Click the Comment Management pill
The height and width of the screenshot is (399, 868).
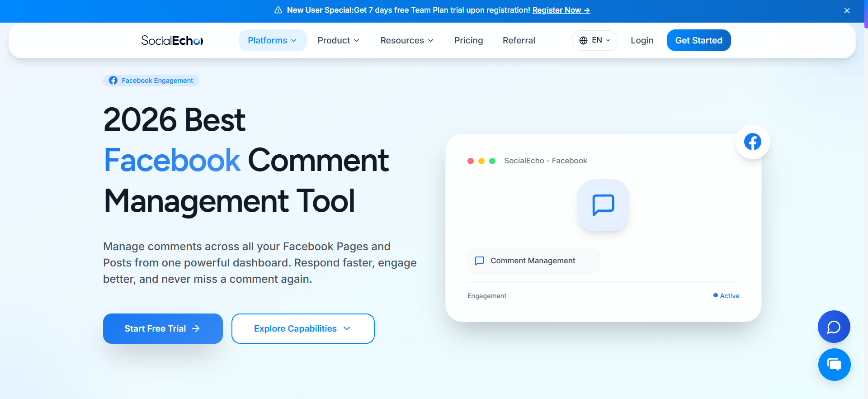tap(533, 261)
